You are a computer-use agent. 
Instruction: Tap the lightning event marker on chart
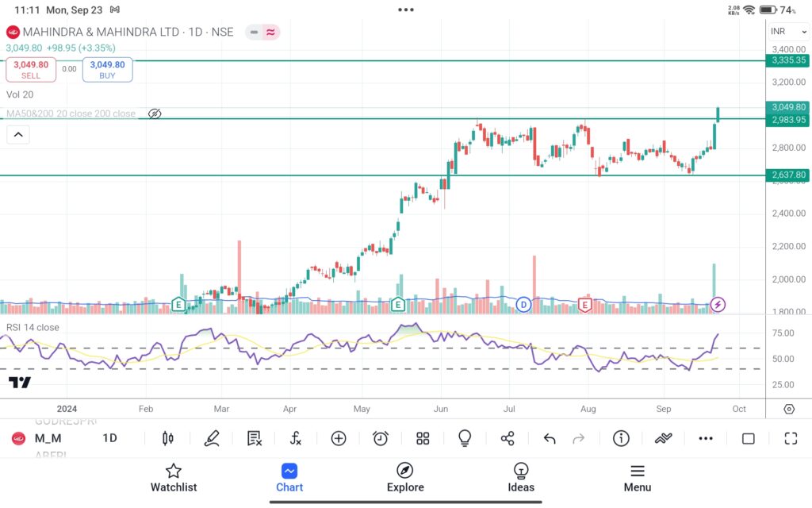click(x=718, y=304)
